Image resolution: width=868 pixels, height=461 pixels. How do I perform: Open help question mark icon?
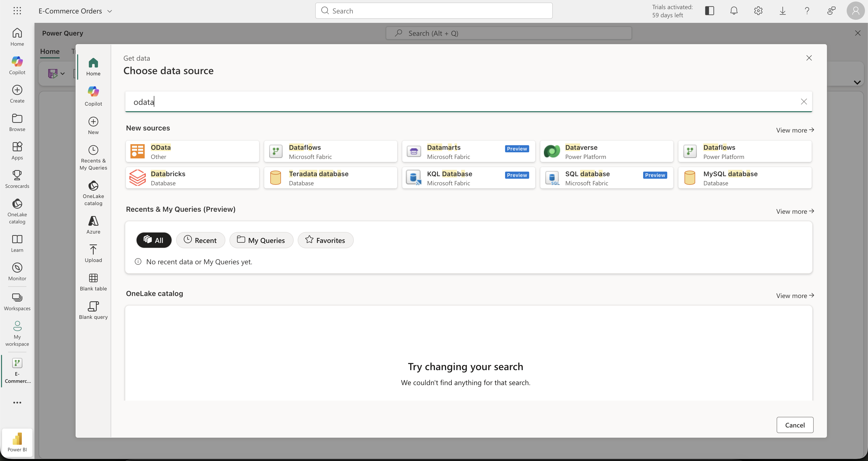(807, 11)
